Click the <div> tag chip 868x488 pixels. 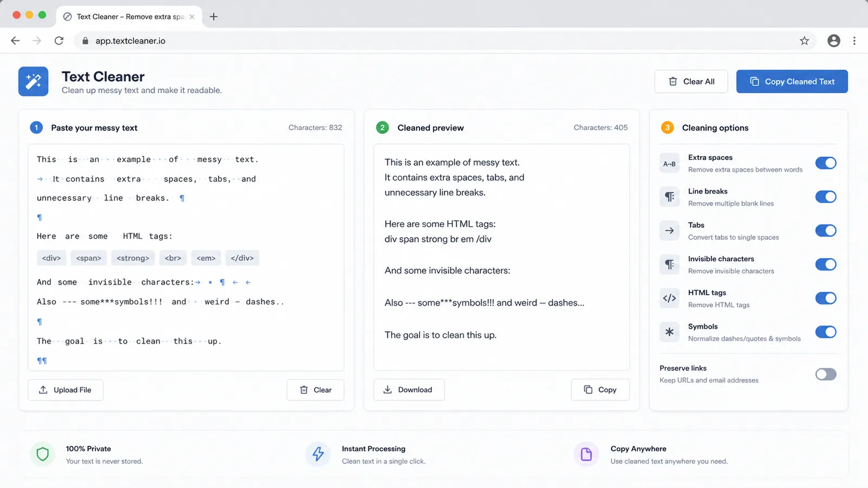[x=52, y=258]
